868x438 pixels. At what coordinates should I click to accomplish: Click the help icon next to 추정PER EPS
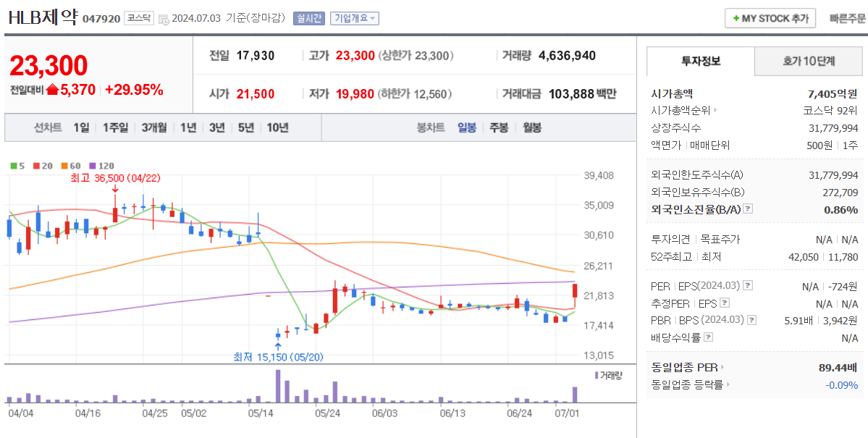725,303
